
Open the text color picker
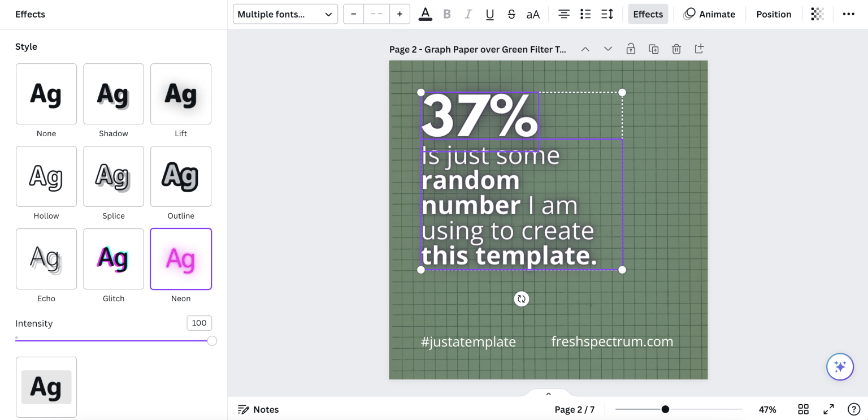click(425, 14)
